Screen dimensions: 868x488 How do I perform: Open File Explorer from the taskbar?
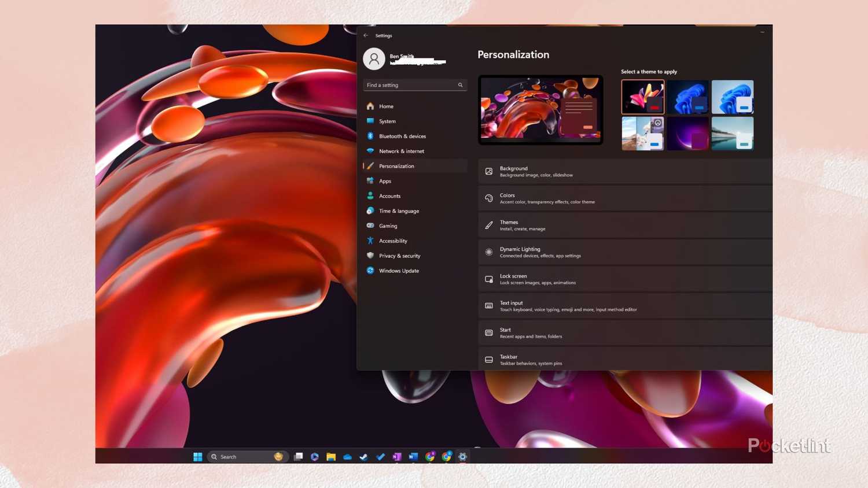(x=330, y=457)
